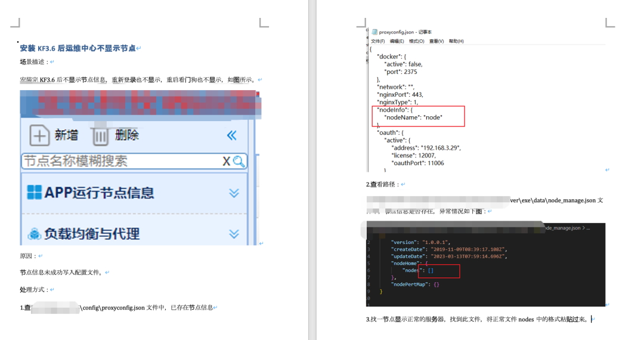Viewport: 644px width, 340px height.
Task: Click the 负载均衡与代理 cluster icon
Action: pyautogui.click(x=35, y=234)
